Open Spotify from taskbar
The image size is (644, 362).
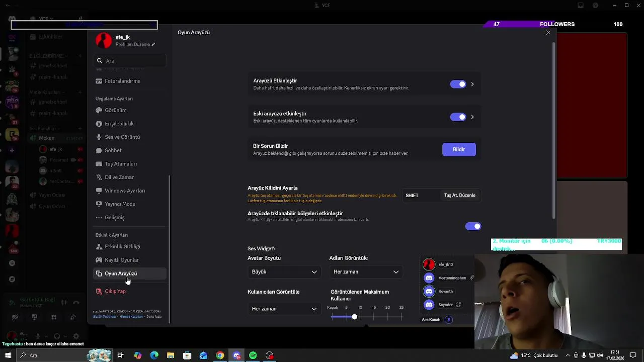253,355
